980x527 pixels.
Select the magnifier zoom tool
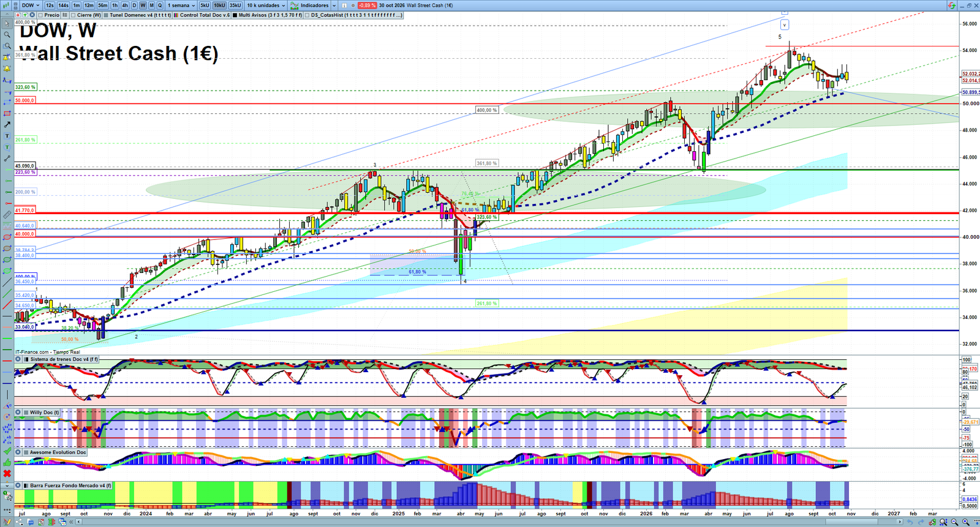(7, 35)
